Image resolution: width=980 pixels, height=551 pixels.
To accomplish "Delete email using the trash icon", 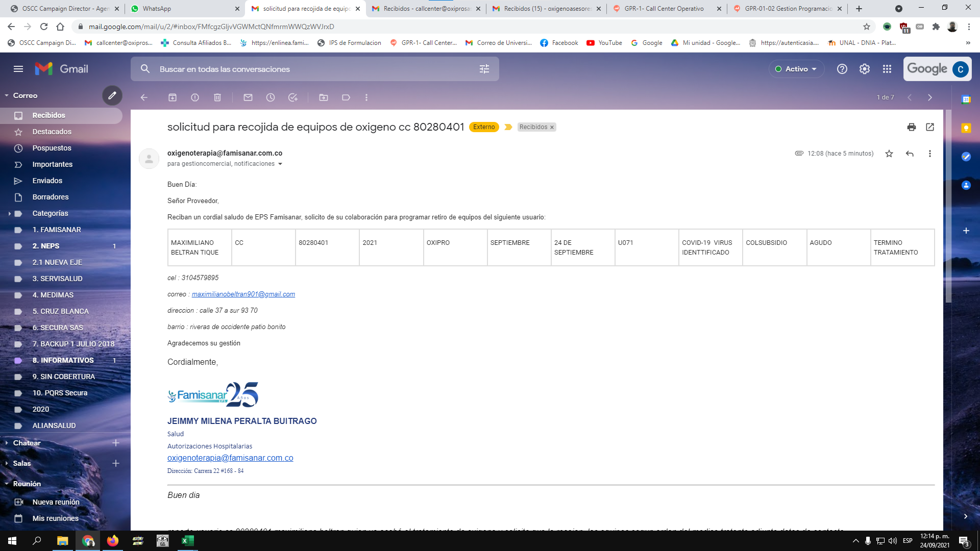I will (x=217, y=97).
